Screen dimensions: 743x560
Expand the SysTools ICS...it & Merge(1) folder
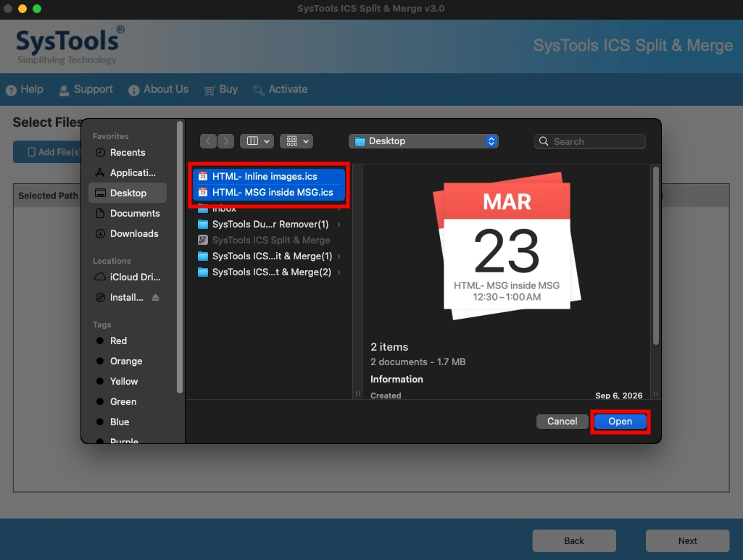pos(339,256)
